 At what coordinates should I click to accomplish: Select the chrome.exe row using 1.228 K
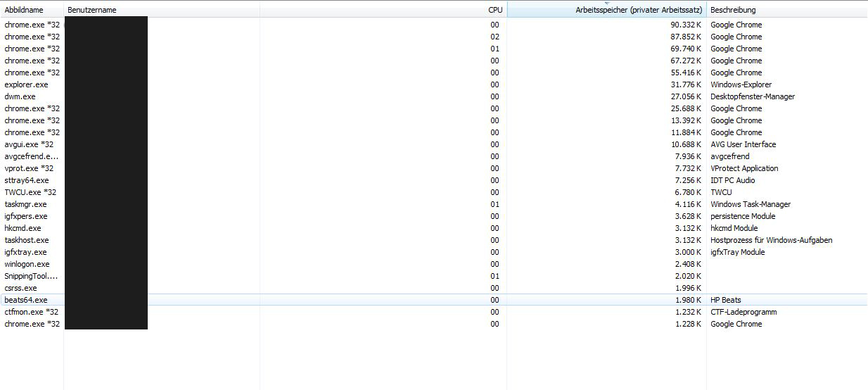[x=434, y=324]
